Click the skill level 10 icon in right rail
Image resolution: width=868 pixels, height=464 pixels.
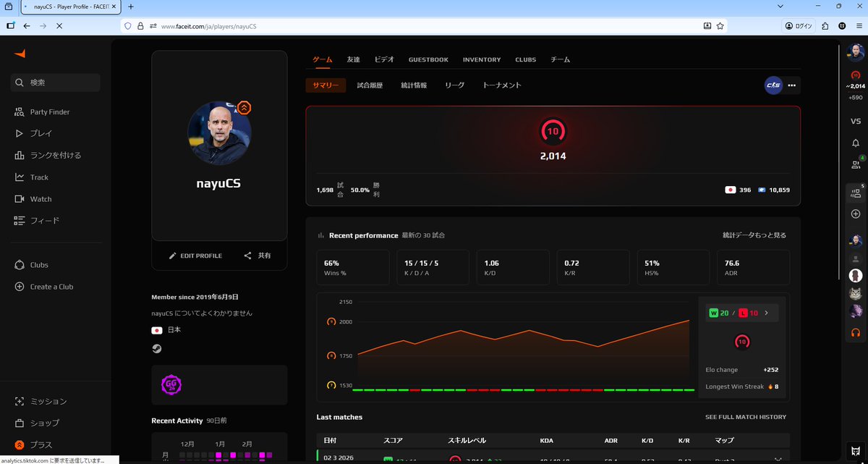click(x=856, y=75)
